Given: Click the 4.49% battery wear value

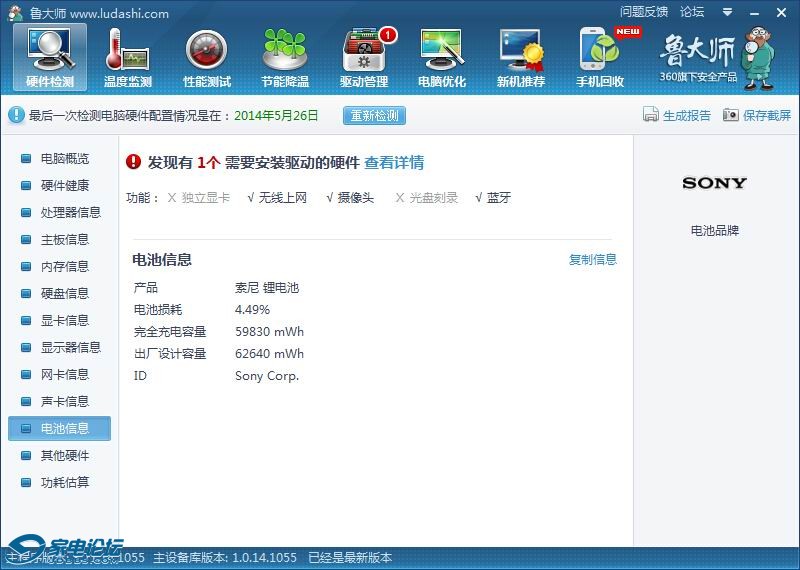Looking at the screenshot, I should point(252,310).
